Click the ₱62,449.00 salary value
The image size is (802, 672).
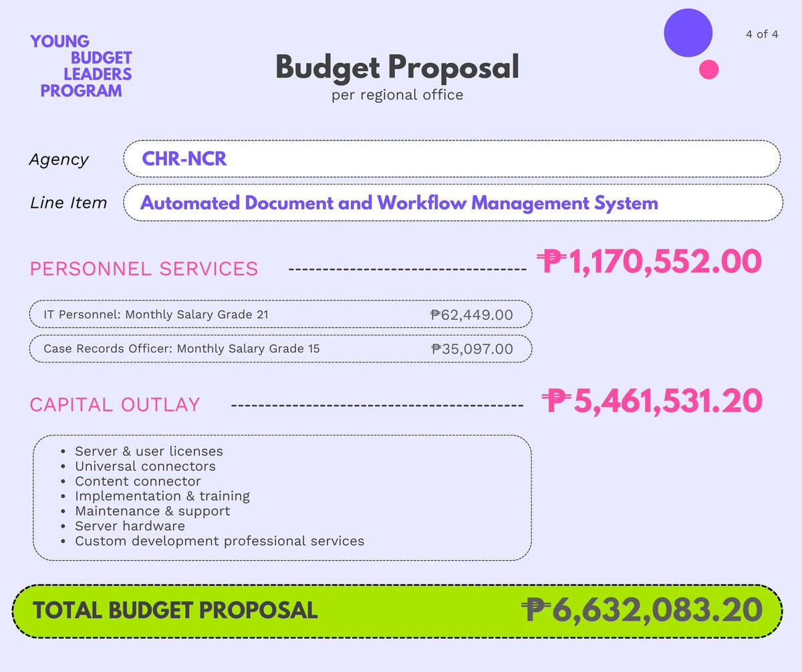point(472,314)
